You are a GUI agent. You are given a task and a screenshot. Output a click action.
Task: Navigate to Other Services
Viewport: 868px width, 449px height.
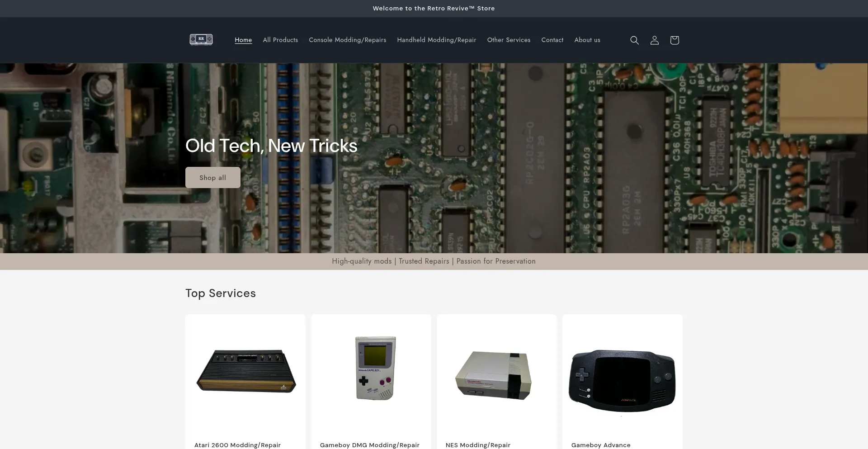click(x=509, y=40)
